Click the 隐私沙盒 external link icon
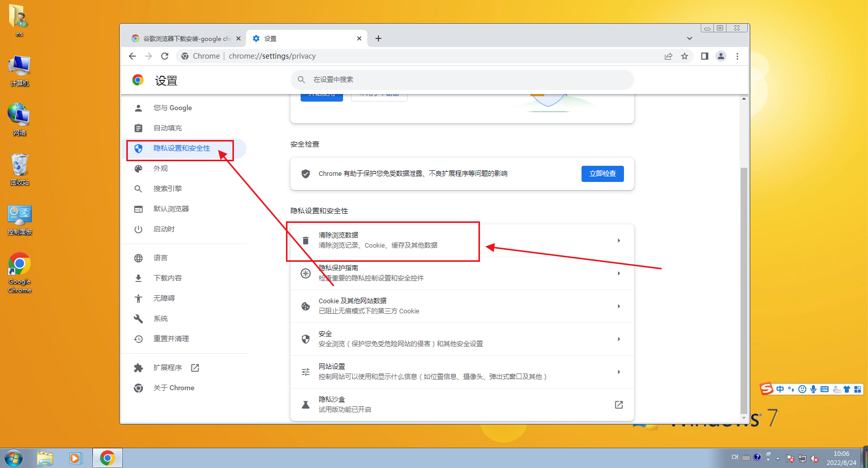This screenshot has width=868, height=468. 619,405
